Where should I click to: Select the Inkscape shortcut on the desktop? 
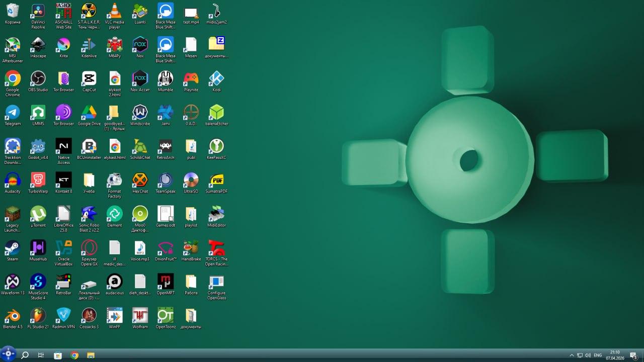[38, 48]
